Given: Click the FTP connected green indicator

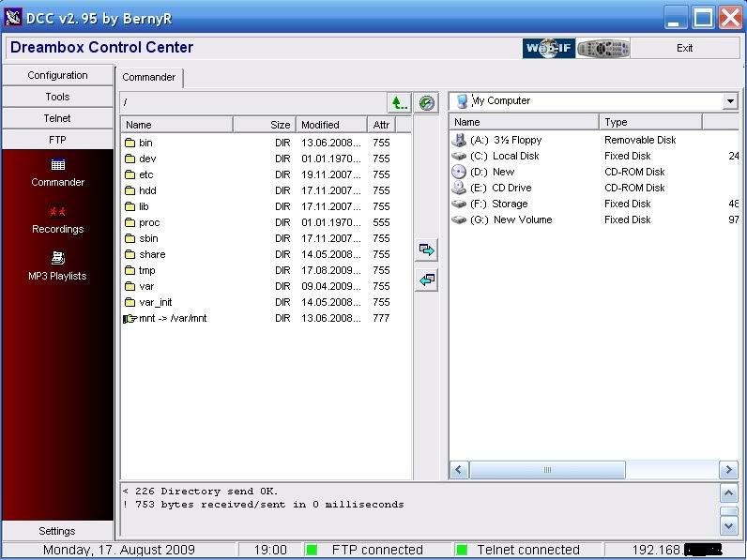Looking at the screenshot, I should [x=312, y=550].
